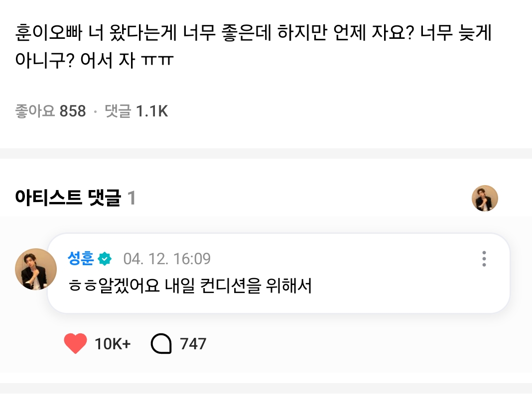Click the post line 아니구? 어서 자 ㅠㅠ

click(94, 62)
